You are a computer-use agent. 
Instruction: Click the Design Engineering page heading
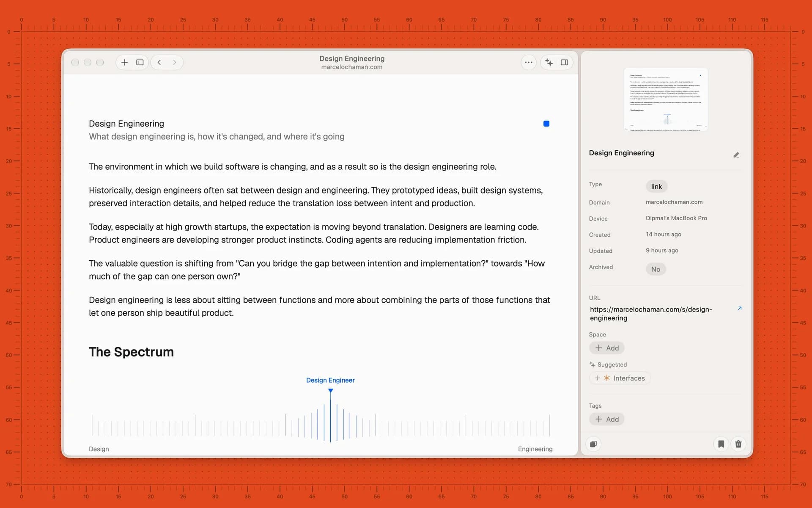point(126,124)
